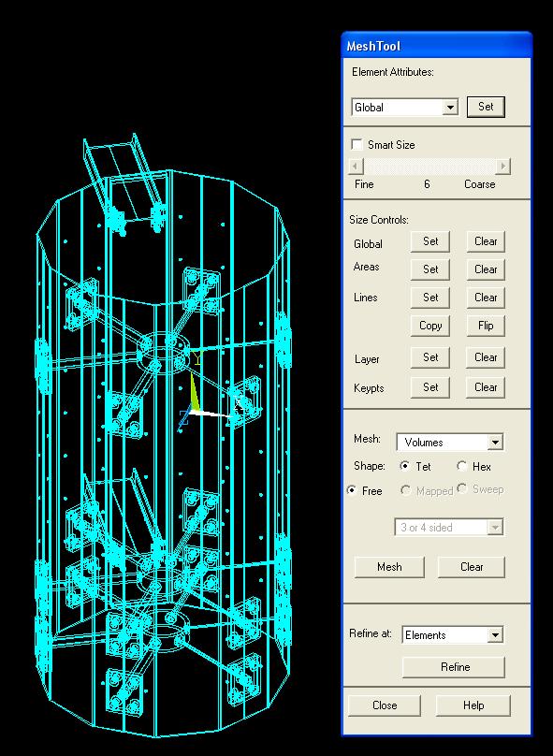Click the Smart Size slider track

(429, 167)
